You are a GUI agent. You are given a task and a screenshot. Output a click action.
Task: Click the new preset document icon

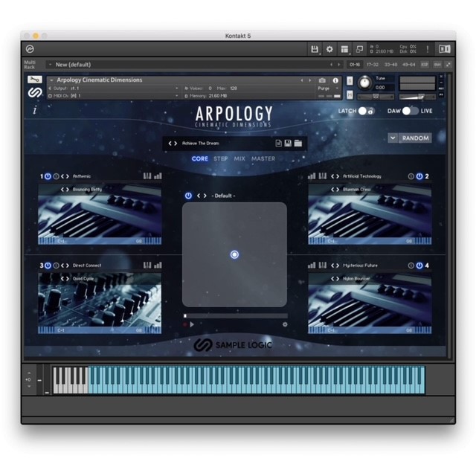click(x=278, y=143)
